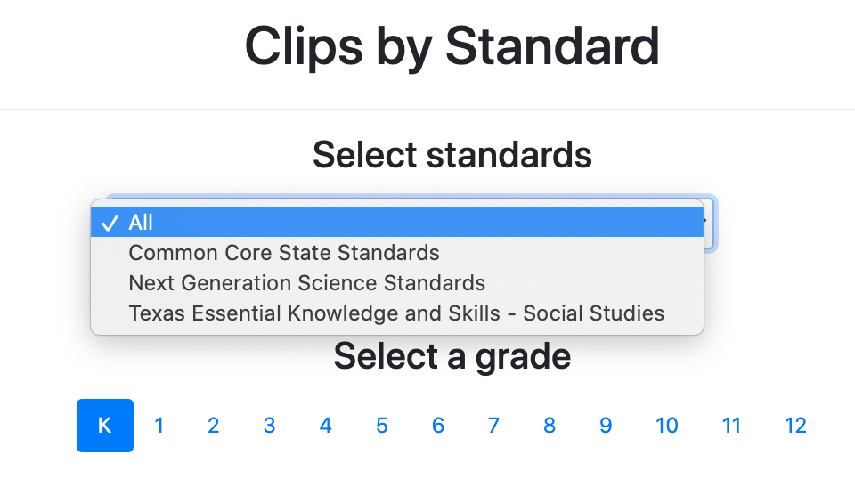
Task: Select Texas Essential Knowledge and Skills option
Action: click(396, 313)
